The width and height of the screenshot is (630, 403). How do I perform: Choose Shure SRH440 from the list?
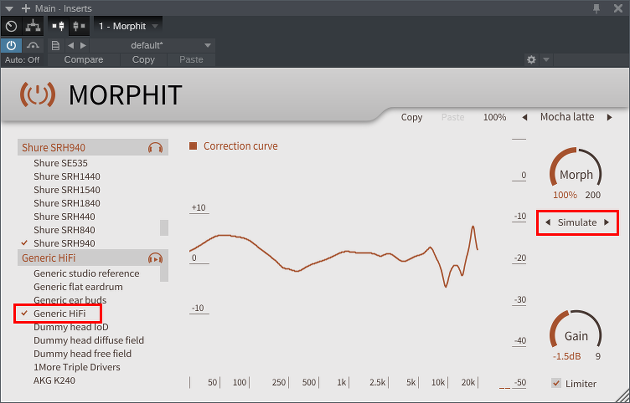64,217
